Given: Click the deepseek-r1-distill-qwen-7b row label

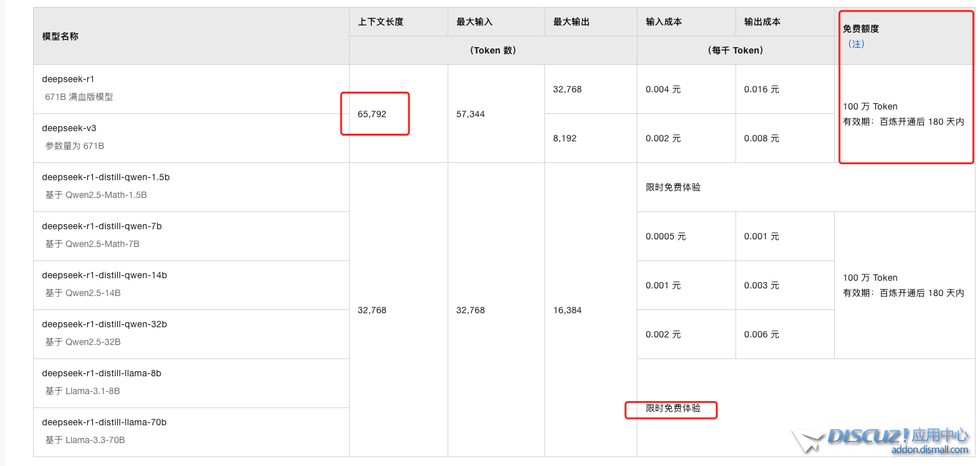Looking at the screenshot, I should click(x=102, y=226).
